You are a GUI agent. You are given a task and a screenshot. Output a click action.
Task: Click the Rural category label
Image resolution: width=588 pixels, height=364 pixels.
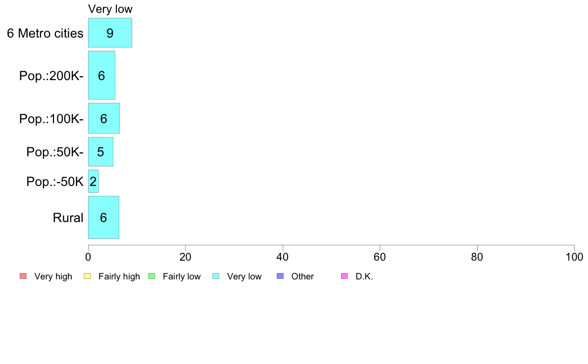[68, 218]
